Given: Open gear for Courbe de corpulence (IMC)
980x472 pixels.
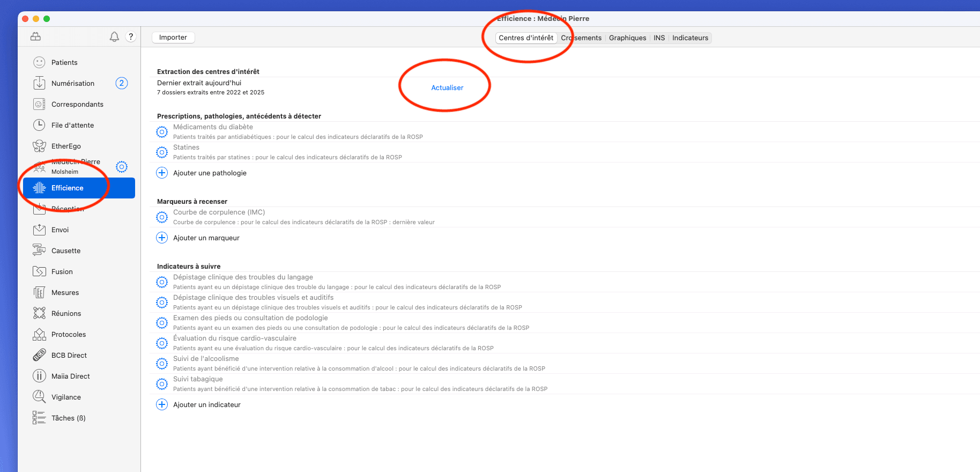Looking at the screenshot, I should pyautogui.click(x=162, y=217).
